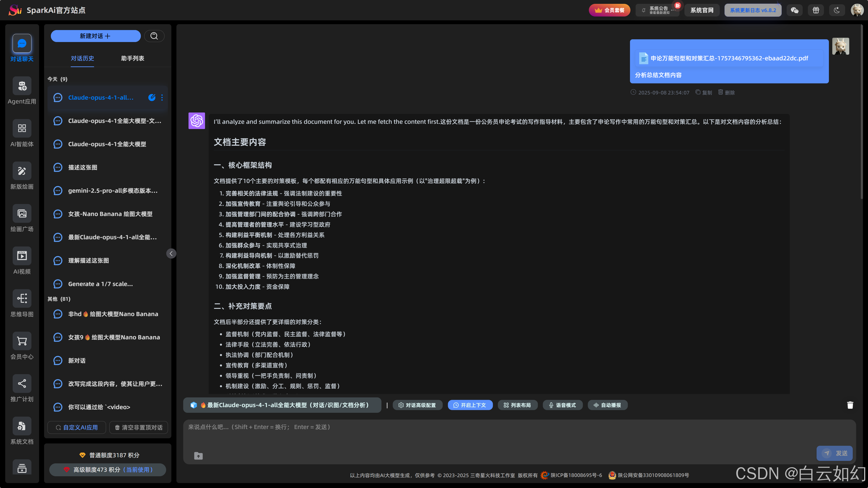868x488 pixels.
Task: Open the WeChat icon in top bar
Action: (795, 10)
